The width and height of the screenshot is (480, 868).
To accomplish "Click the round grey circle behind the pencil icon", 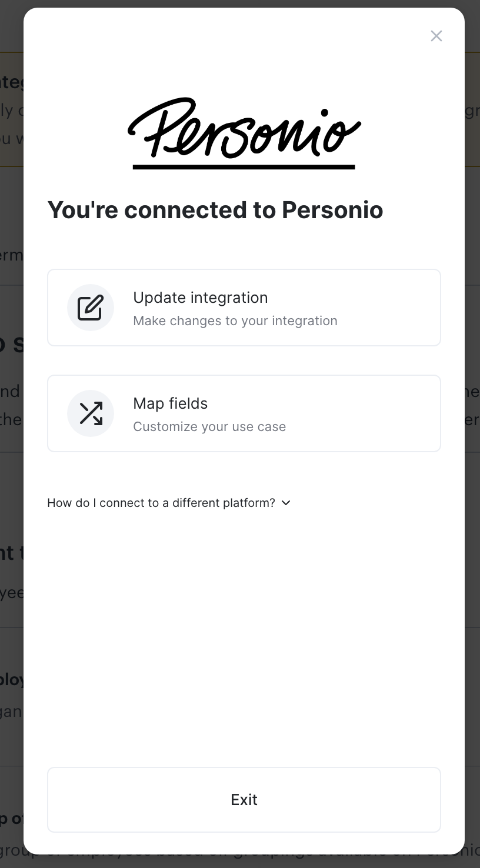I will pyautogui.click(x=91, y=308).
